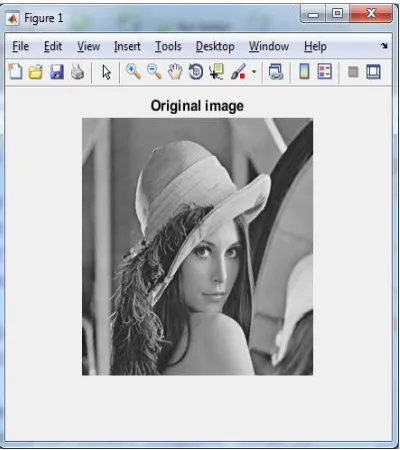Expand the brush color dropdown arrow

(x=254, y=72)
